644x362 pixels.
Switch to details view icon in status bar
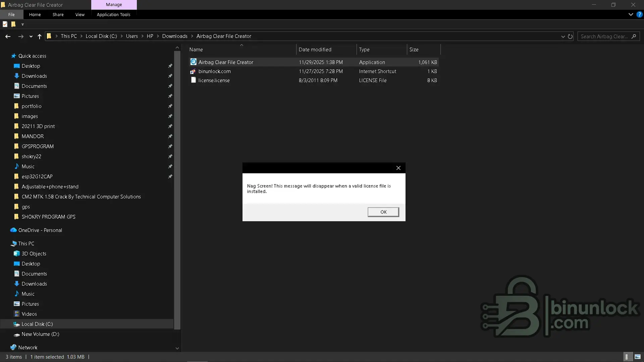click(627, 357)
